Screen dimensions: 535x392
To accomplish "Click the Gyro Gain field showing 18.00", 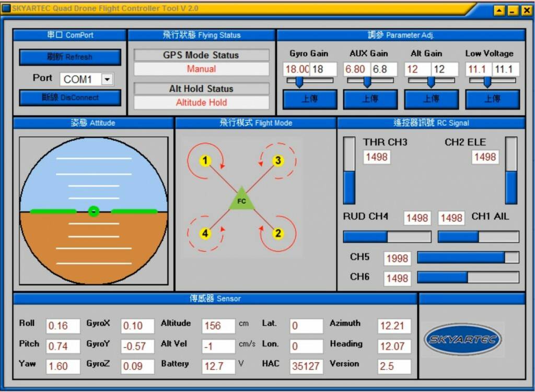I will click(x=296, y=69).
